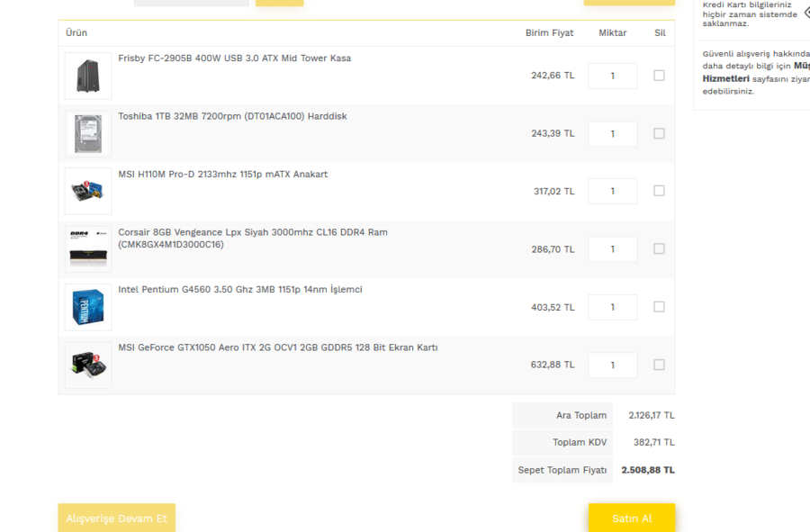Screen dimensions: 810x532
Task: Open MSI H110M Pro-D Anakart product link
Action: tap(223, 174)
